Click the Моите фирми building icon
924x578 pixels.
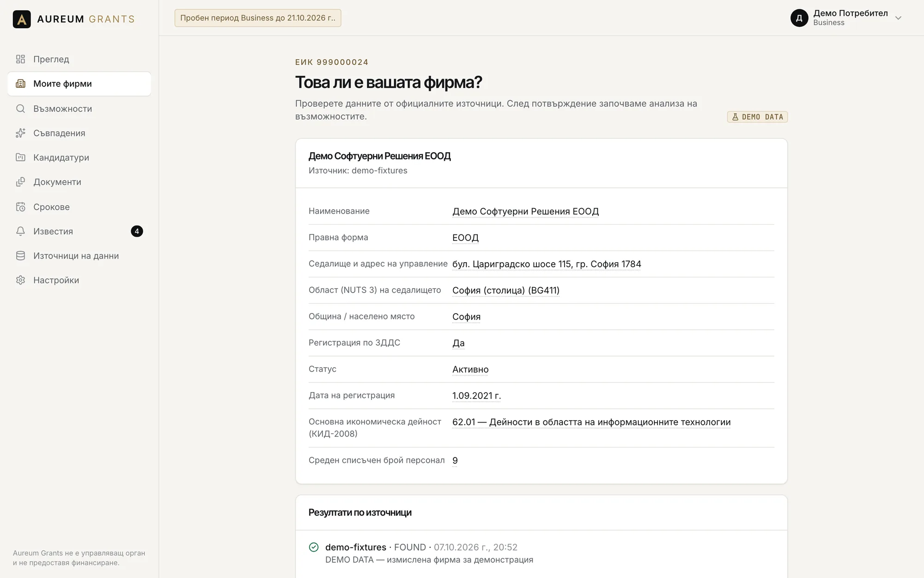(x=20, y=84)
